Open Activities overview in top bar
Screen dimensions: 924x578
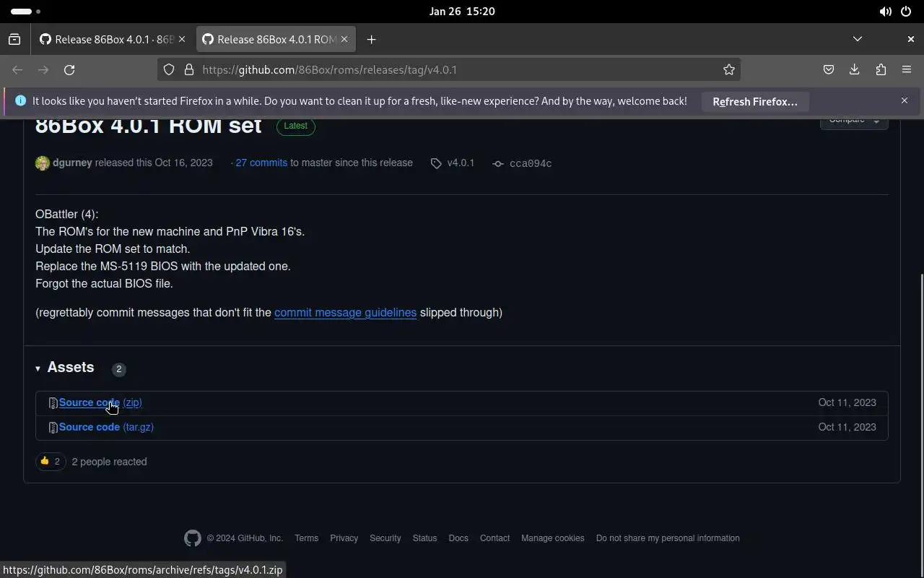[x=26, y=12]
